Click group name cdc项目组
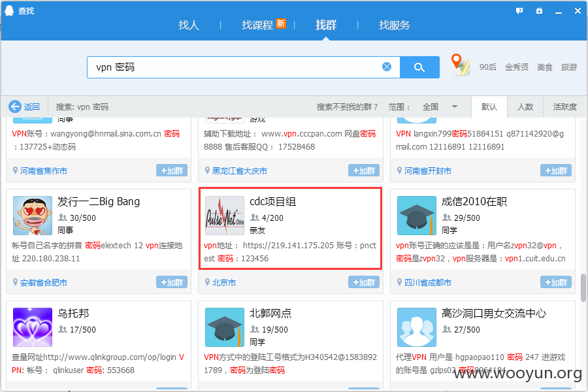 (x=272, y=201)
